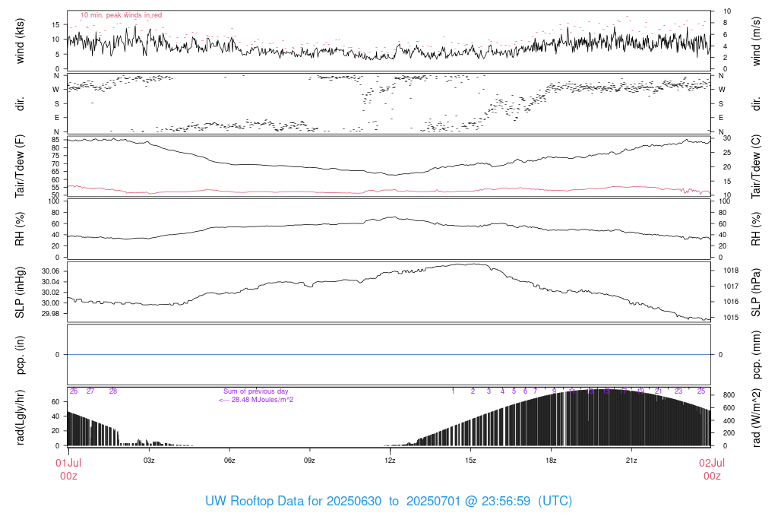Click the 29.98 pressure tick label
This screenshot has height=532, width=778.
click(x=51, y=314)
